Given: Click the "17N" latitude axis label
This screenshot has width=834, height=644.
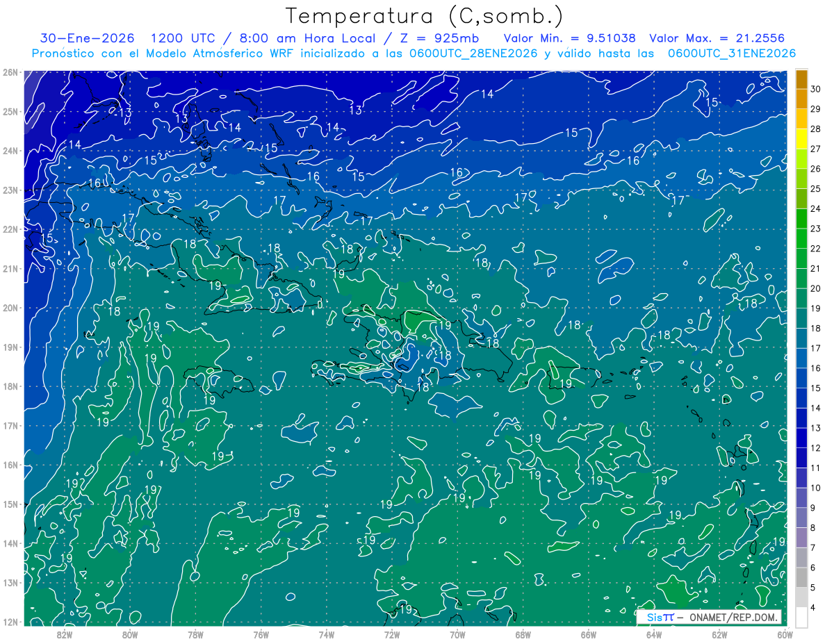Looking at the screenshot, I should [10, 426].
